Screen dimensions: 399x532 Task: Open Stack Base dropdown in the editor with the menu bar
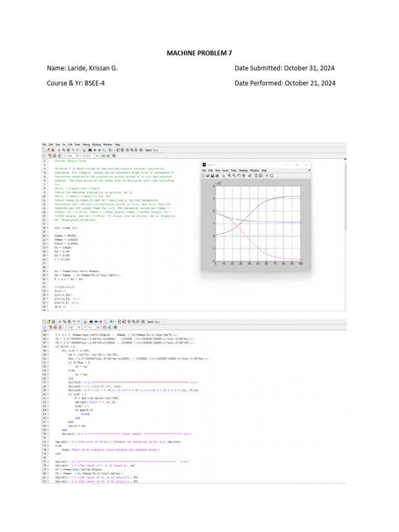coord(157,150)
